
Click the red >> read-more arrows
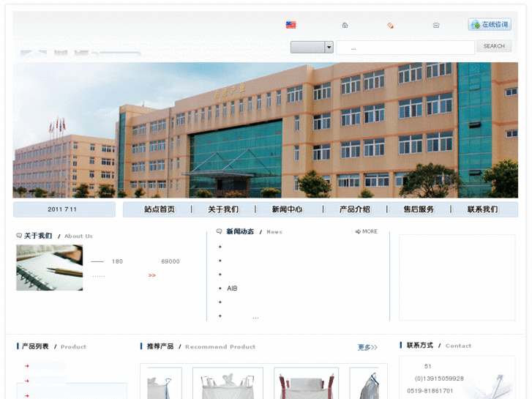152,275
